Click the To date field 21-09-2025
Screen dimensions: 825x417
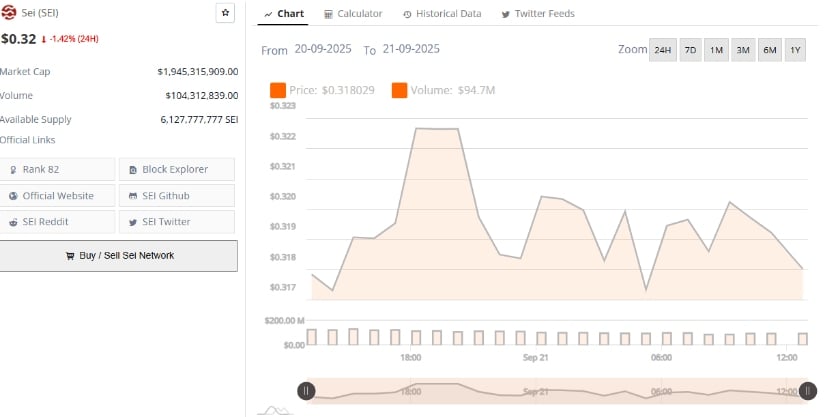point(411,49)
